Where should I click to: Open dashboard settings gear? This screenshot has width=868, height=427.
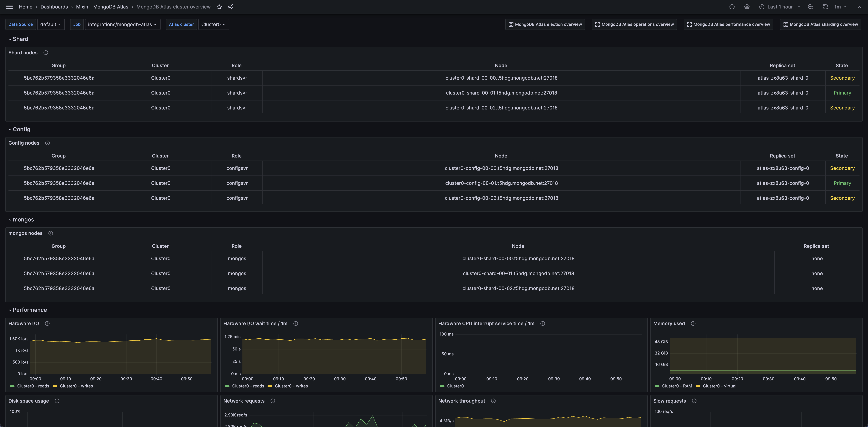(x=747, y=7)
